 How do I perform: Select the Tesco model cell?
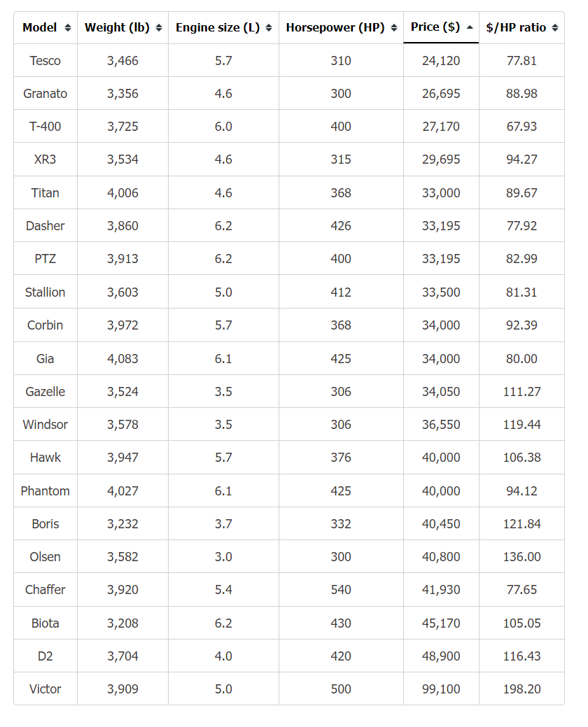click(45, 61)
